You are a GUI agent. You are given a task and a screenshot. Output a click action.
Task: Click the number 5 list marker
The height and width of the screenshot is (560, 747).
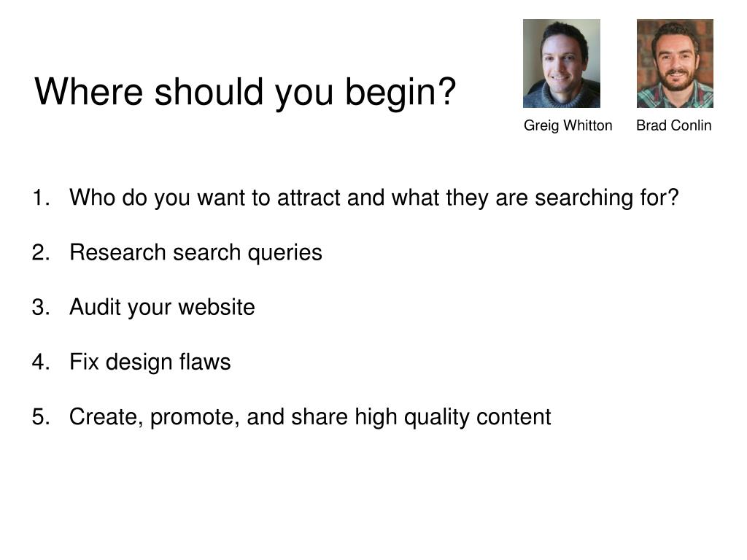(x=41, y=416)
